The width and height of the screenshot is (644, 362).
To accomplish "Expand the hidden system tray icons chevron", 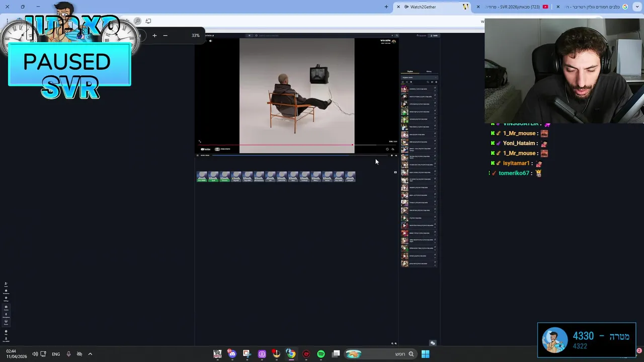I will [x=90, y=354].
